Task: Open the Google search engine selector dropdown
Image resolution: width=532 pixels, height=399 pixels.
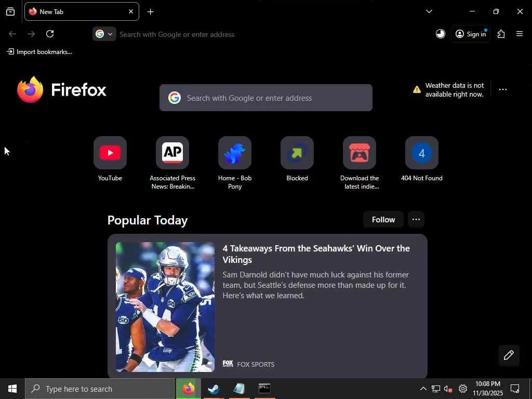Action: point(104,34)
